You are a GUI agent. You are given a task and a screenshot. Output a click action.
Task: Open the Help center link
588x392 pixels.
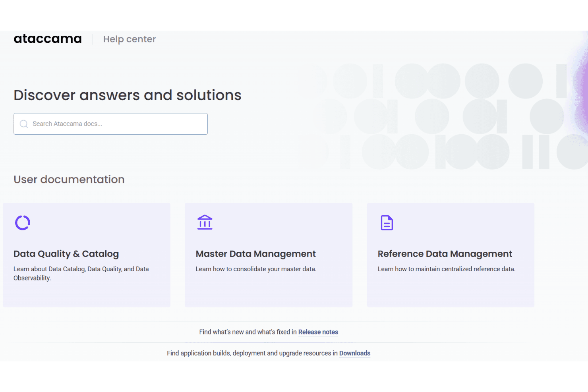(130, 39)
